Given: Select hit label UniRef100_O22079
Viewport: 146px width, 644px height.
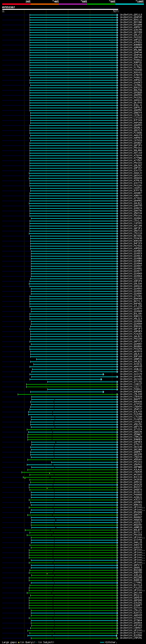Looking at the screenshot, I should coord(131,374).
